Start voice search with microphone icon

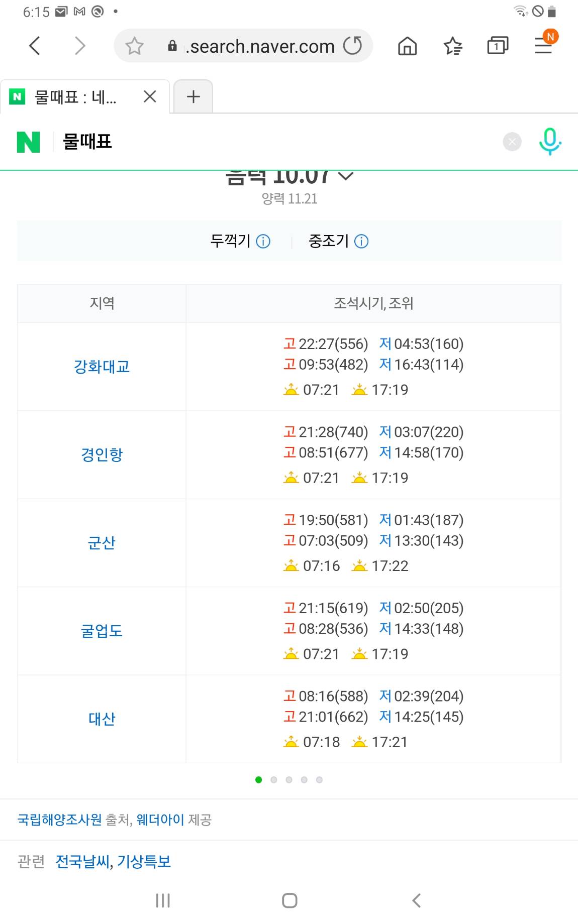pyautogui.click(x=550, y=142)
